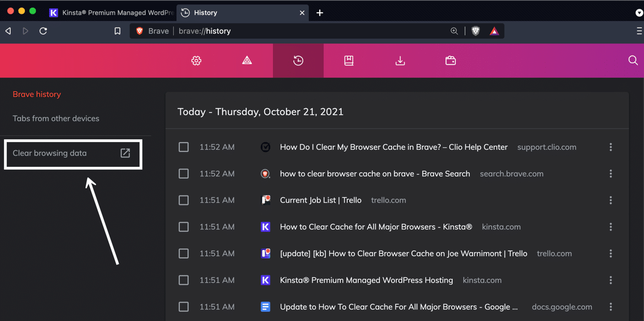Select the History browser tab

[x=232, y=12]
